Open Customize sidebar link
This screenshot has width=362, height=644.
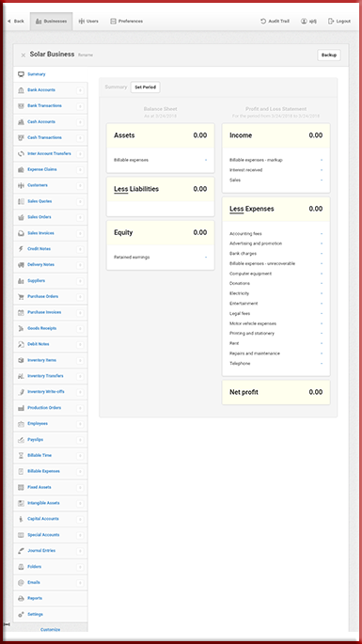pyautogui.click(x=50, y=629)
